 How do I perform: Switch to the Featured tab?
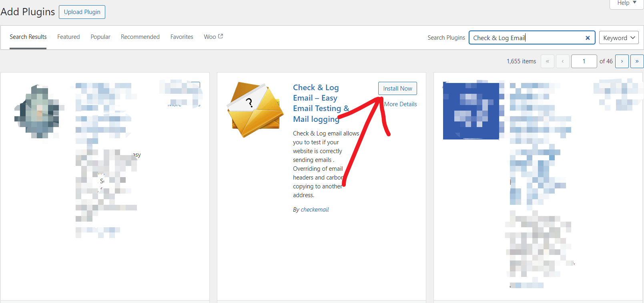(68, 37)
